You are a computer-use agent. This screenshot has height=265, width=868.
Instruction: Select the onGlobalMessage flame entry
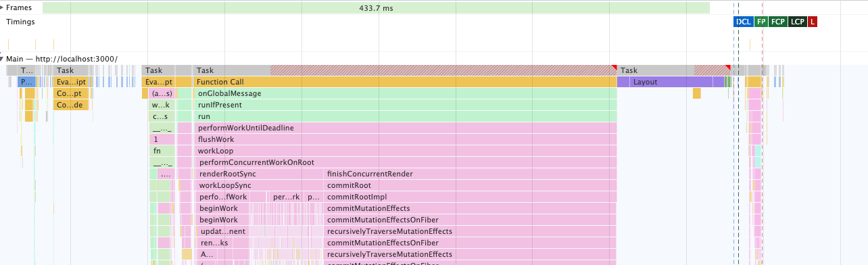point(405,93)
